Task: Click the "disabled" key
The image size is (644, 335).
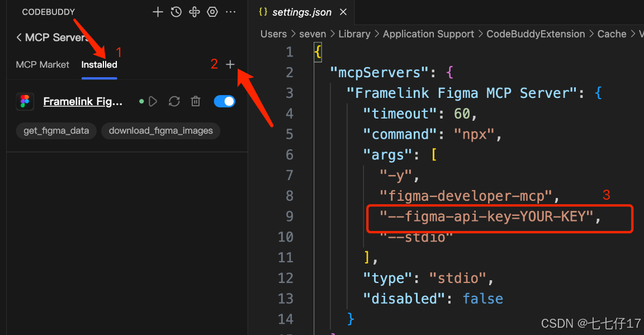Action: 404,299
